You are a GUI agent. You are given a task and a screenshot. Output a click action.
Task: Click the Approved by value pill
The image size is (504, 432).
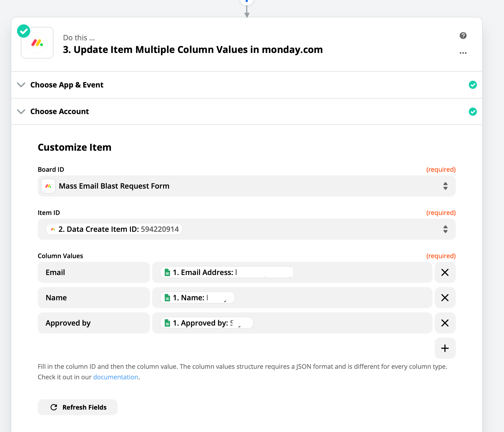pos(207,323)
